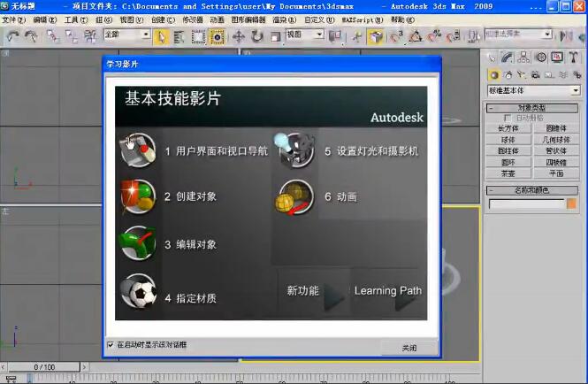Switch to the Utilities hammer panel tab
This screenshot has height=384, width=588.
[x=573, y=58]
